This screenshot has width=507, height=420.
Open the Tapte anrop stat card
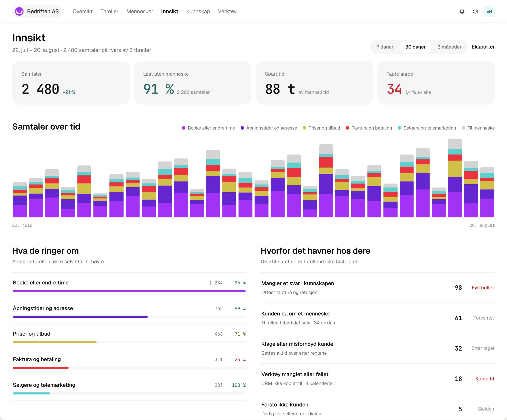(436, 83)
